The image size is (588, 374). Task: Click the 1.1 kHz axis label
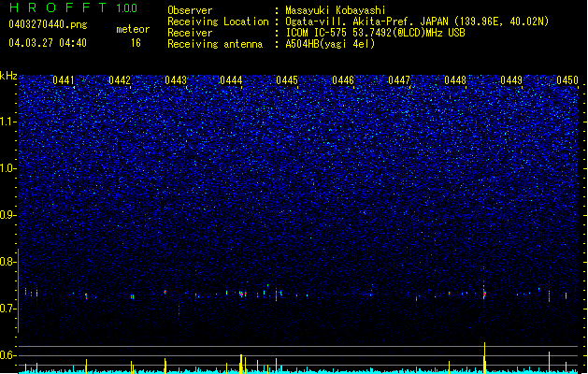pos(8,122)
